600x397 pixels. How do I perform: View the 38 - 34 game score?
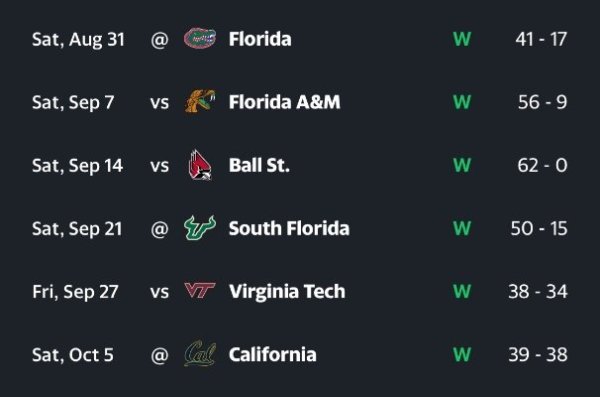538,292
